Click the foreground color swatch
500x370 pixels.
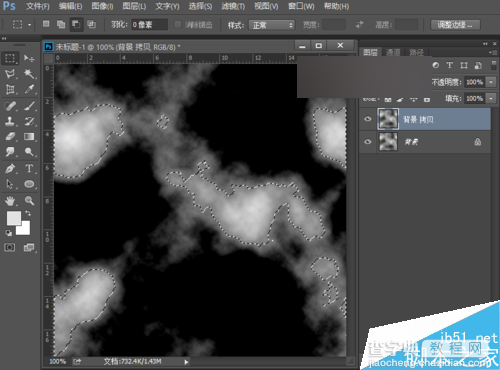pyautogui.click(x=13, y=218)
